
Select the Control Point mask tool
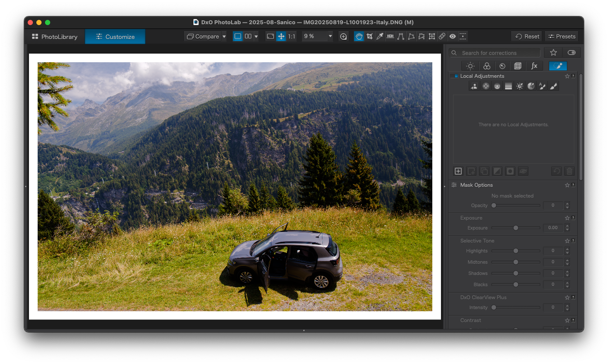[486, 86]
